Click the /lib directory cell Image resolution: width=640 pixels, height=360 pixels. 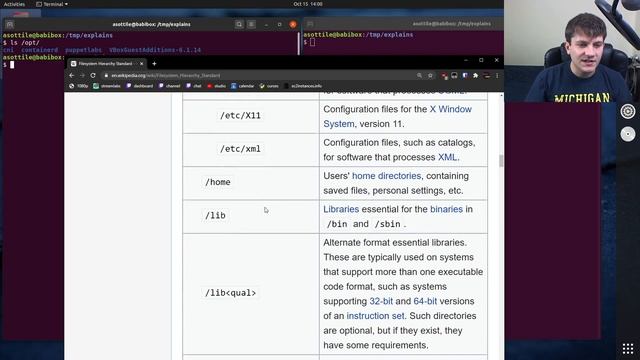click(x=251, y=216)
